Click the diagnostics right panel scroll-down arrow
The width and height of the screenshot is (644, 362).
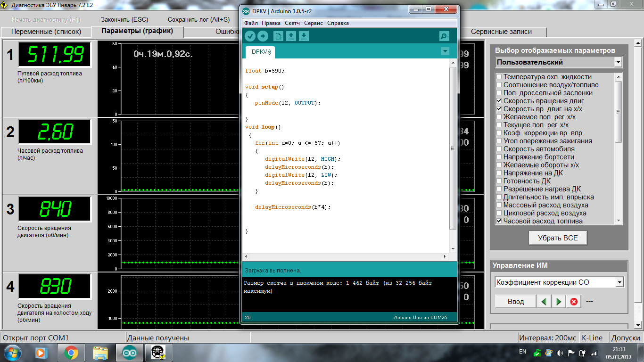click(x=638, y=325)
